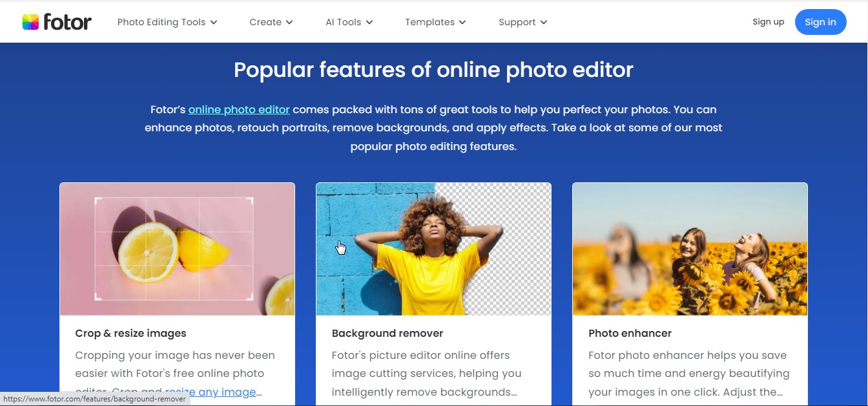Follow the online photo editor link
This screenshot has width=868, height=406.
[239, 109]
